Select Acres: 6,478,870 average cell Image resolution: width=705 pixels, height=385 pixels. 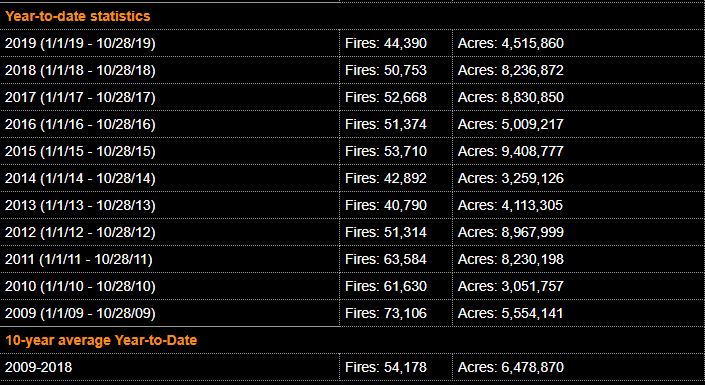511,367
